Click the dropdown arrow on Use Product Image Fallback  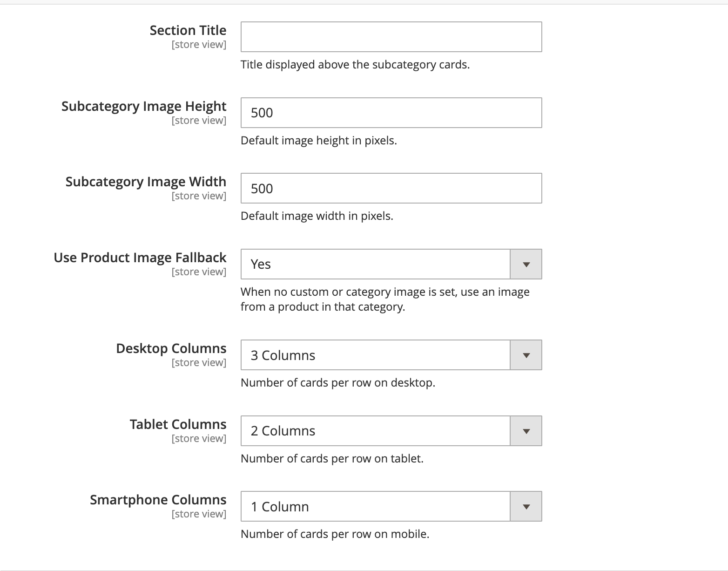coord(526,264)
